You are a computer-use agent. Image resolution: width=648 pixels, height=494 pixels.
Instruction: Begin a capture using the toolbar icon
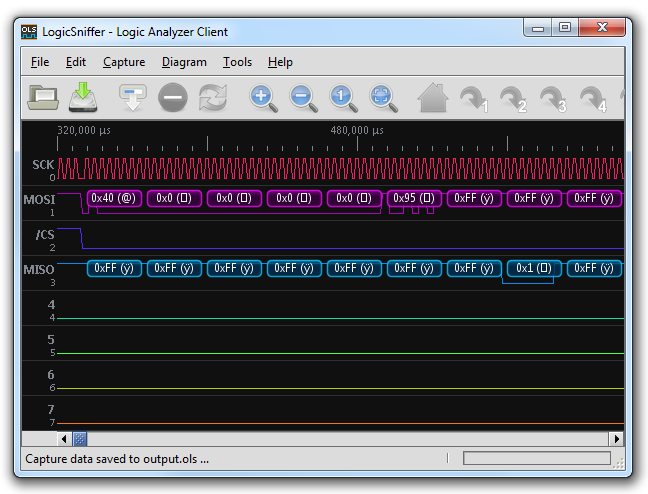click(x=133, y=98)
